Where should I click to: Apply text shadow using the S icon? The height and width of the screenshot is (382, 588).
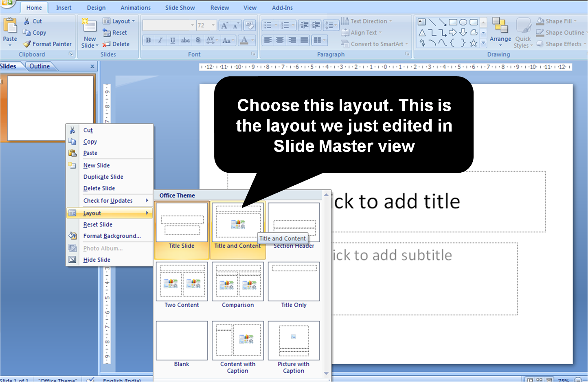point(197,40)
